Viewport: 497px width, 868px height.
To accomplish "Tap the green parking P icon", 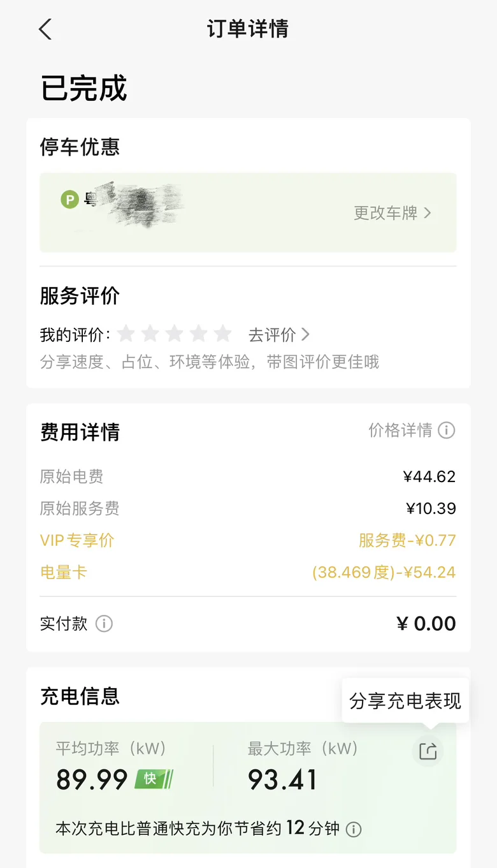I will pyautogui.click(x=69, y=200).
